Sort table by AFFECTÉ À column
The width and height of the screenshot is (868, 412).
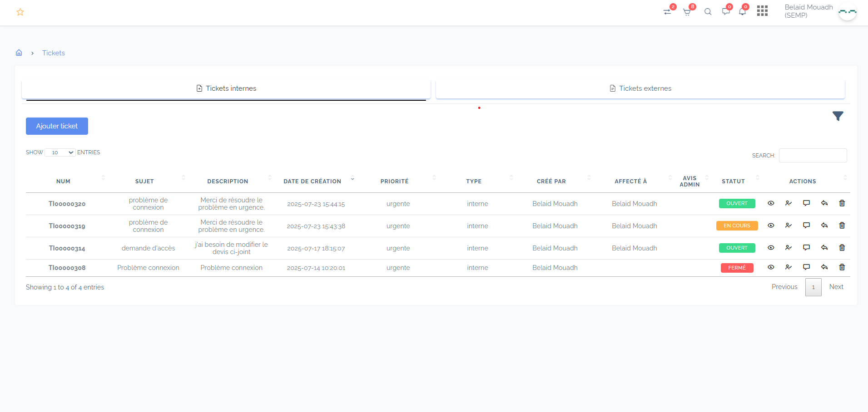pos(630,181)
